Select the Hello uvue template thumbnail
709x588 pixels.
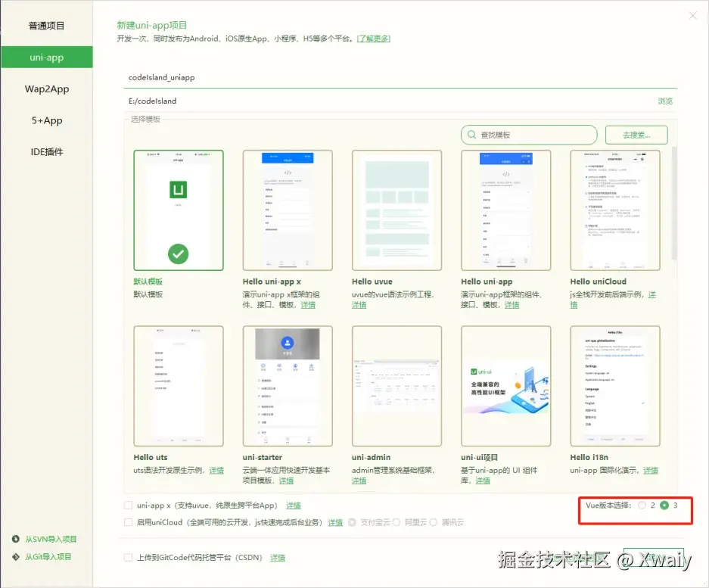tap(396, 210)
